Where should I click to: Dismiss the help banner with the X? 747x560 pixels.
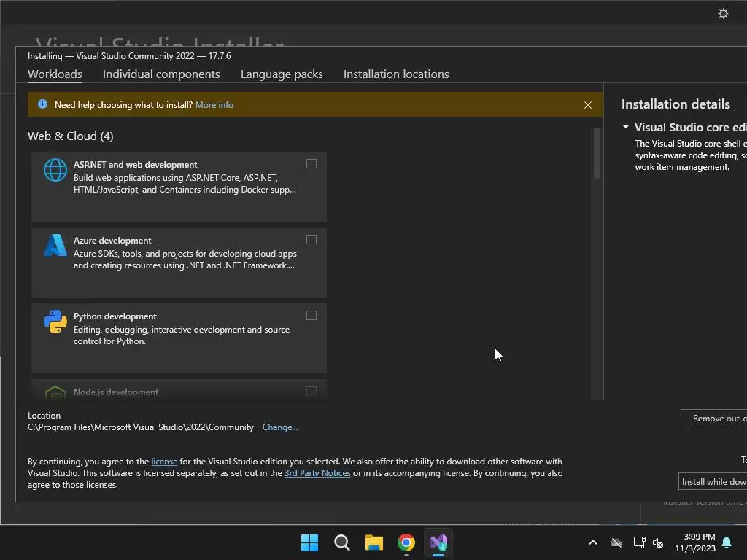click(588, 105)
